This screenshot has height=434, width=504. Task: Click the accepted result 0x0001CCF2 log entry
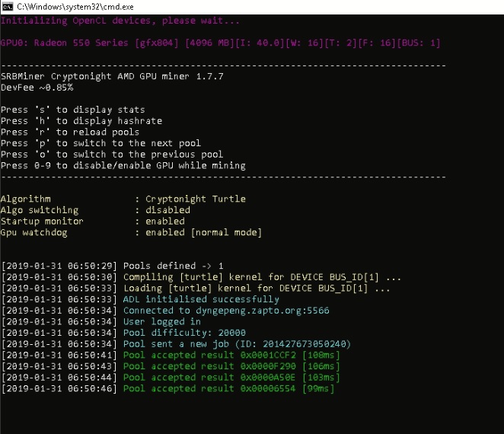tap(171, 356)
